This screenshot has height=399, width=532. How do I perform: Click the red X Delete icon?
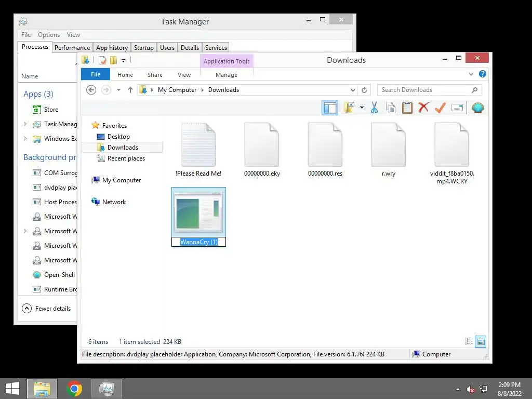click(x=423, y=108)
